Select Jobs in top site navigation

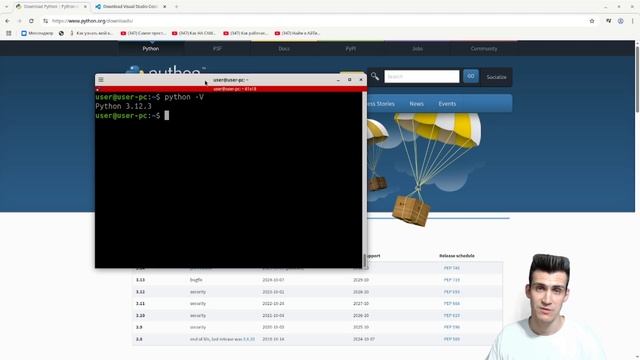tap(417, 49)
